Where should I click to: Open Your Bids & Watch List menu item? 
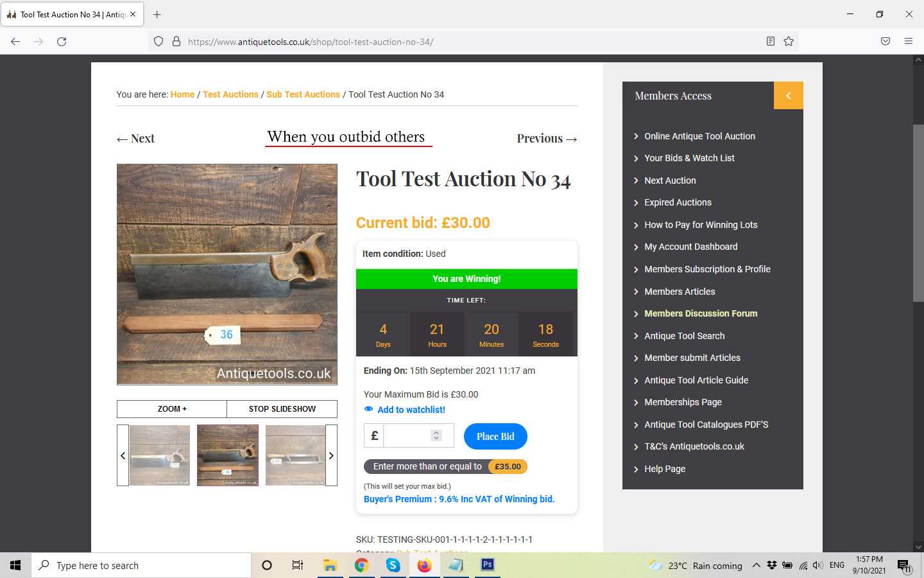(689, 158)
